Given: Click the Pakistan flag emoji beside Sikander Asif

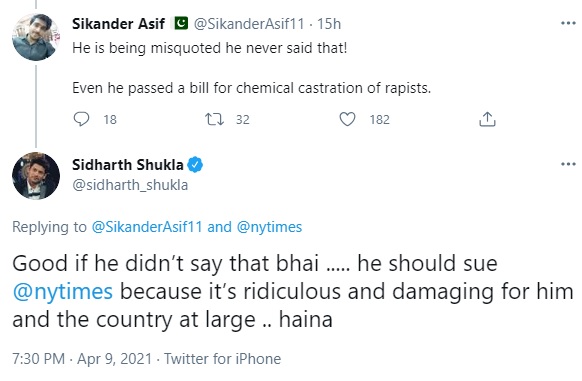Looking at the screenshot, I should click(x=182, y=23).
